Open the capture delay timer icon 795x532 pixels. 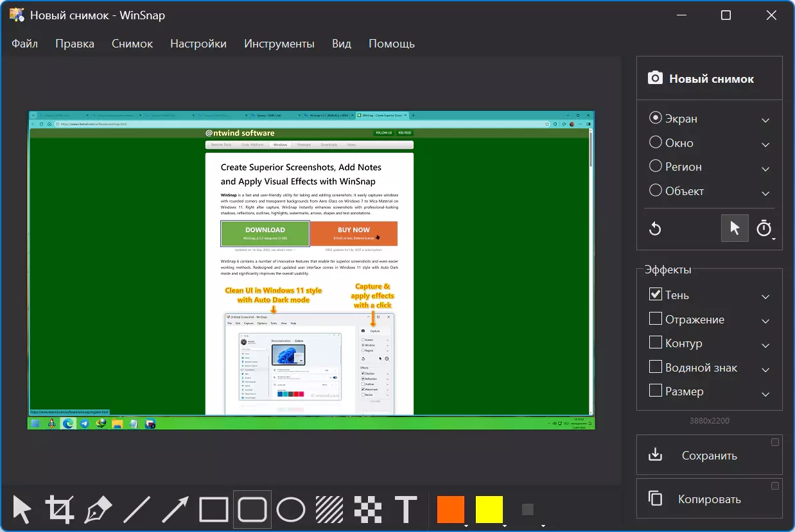click(x=764, y=228)
